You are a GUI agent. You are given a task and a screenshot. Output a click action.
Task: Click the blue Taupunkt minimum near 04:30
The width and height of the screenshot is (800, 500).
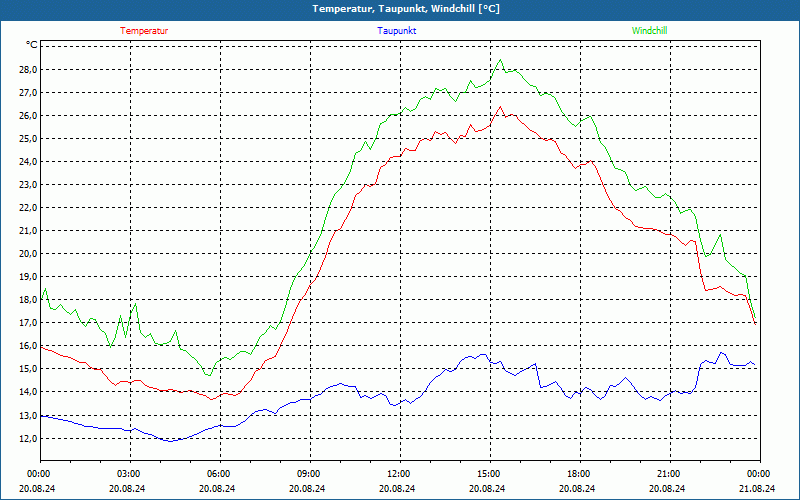point(171,441)
